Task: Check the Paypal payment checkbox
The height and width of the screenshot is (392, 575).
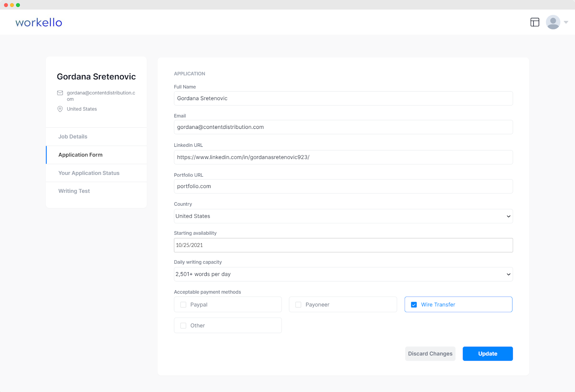Action: coord(183,305)
